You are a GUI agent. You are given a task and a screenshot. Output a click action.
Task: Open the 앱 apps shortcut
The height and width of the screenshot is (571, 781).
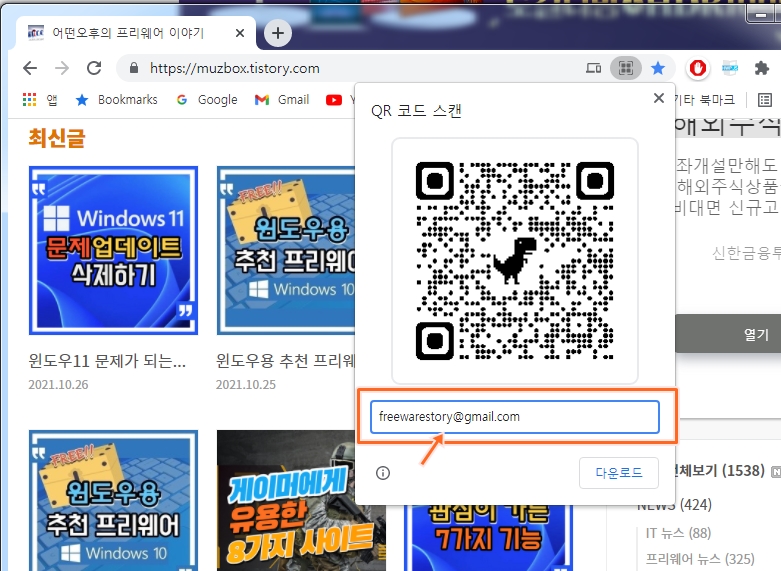pos(40,100)
